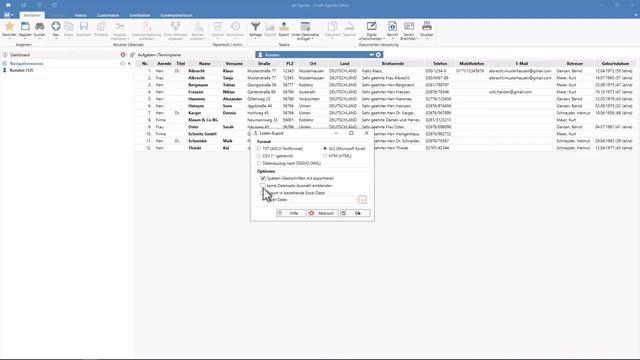640x360 pixels.
Task: Select the Klasen & Co KG row
Action: (386, 120)
